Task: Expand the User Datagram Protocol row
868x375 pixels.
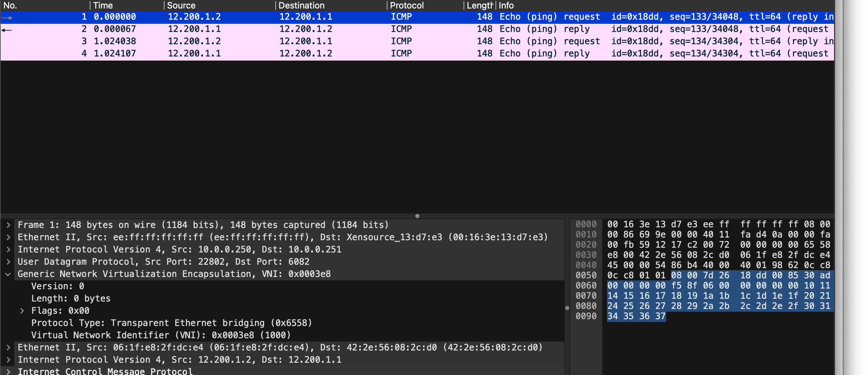Action: (x=8, y=262)
